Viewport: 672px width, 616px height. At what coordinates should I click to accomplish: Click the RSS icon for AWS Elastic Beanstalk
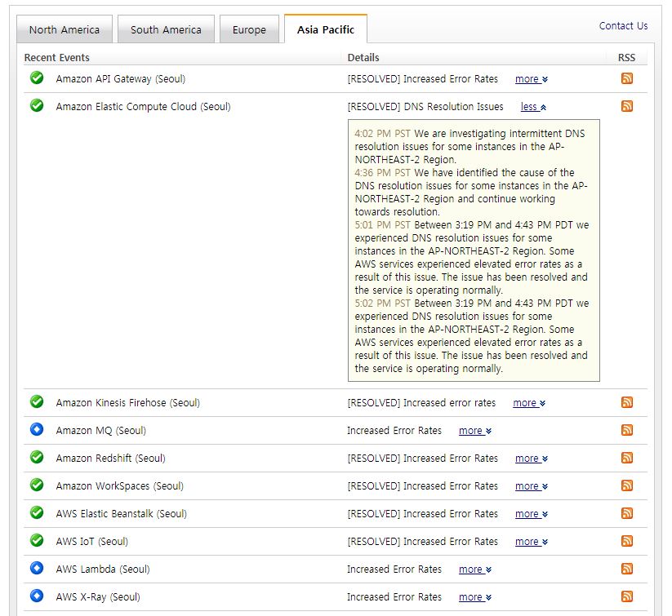pyautogui.click(x=627, y=514)
